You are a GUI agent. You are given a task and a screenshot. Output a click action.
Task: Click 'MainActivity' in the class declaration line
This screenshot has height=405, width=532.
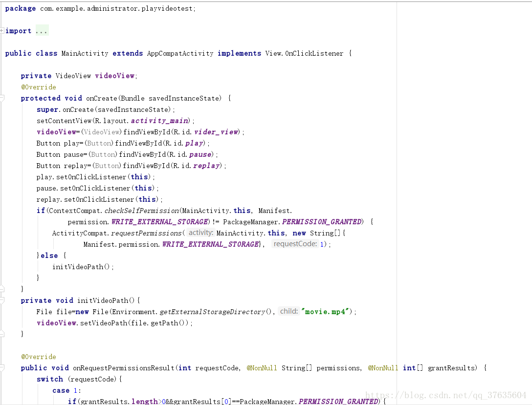click(x=85, y=54)
